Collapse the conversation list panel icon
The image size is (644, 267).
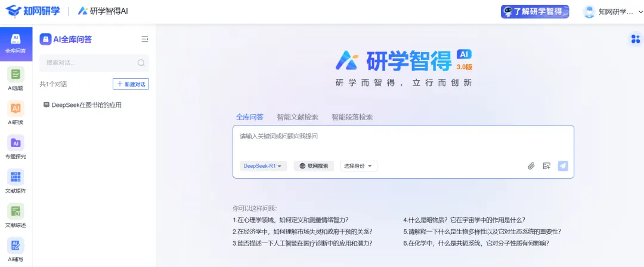click(144, 39)
